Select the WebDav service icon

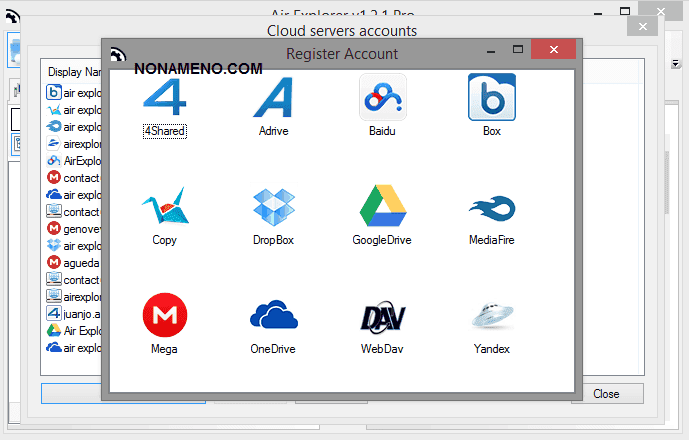[383, 316]
